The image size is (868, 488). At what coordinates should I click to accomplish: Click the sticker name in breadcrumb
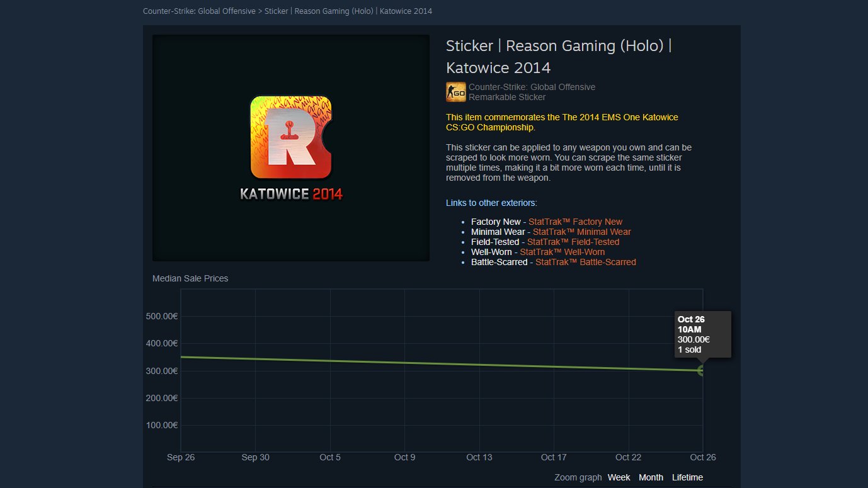[x=348, y=11]
